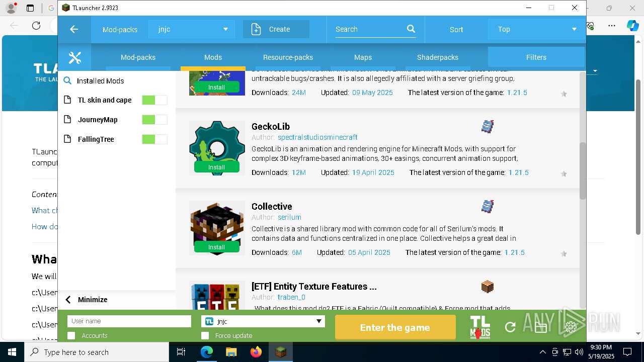644x362 pixels.
Task: Click the Create new file icon
Action: coord(256,29)
